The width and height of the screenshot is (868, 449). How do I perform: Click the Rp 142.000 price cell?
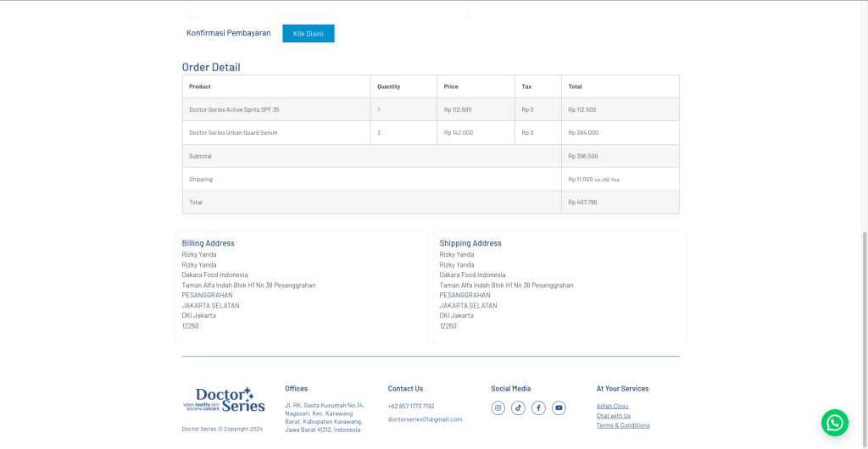(476, 133)
